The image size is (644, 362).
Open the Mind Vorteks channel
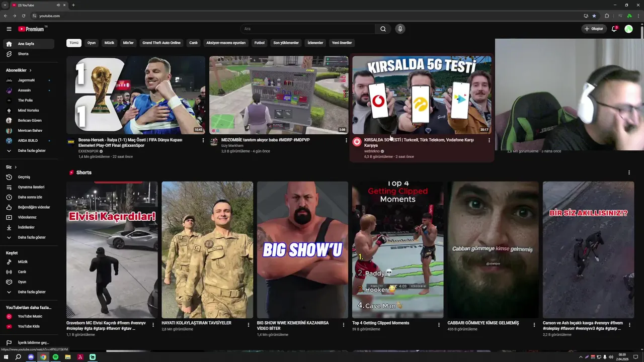[28, 111]
